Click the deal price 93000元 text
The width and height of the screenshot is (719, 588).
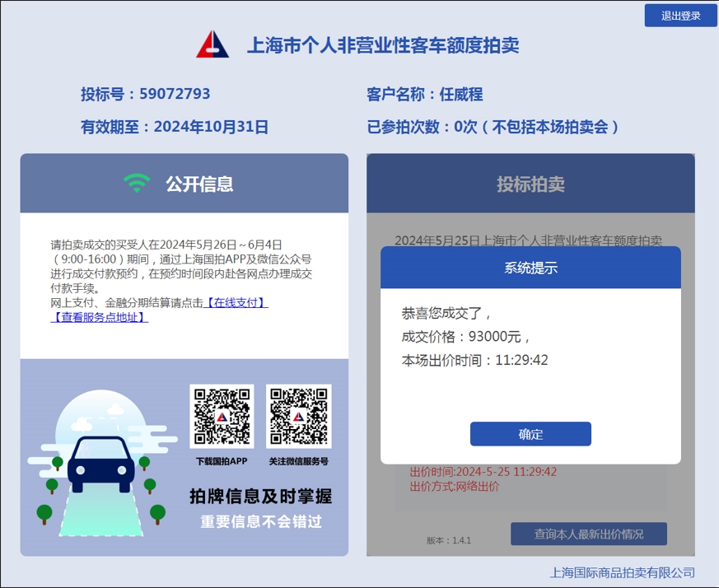pos(495,337)
